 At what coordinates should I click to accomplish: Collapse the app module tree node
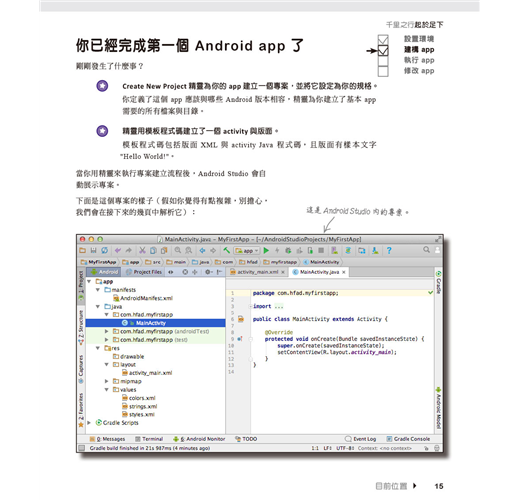coord(89,281)
